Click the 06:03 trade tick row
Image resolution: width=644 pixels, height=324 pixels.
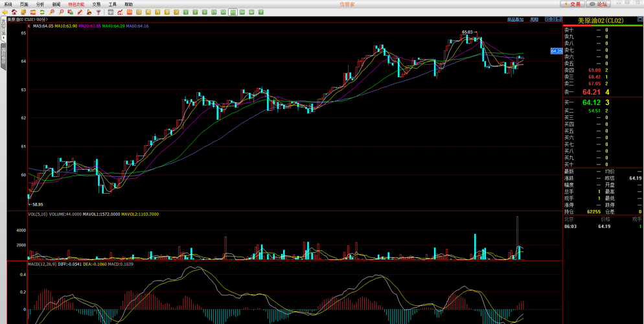603,226
